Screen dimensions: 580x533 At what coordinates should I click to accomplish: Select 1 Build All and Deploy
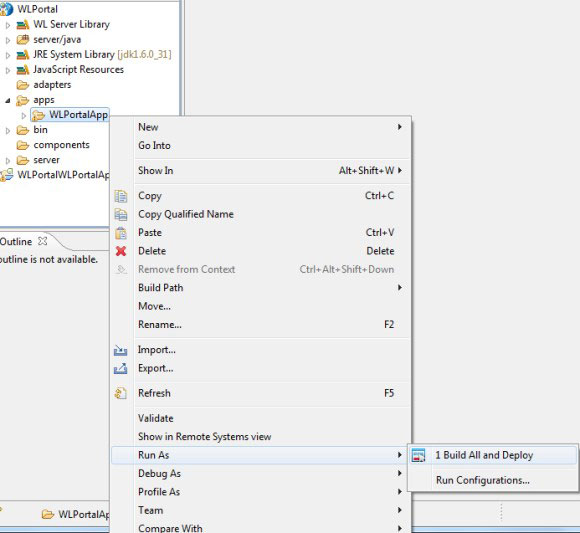[493, 455]
